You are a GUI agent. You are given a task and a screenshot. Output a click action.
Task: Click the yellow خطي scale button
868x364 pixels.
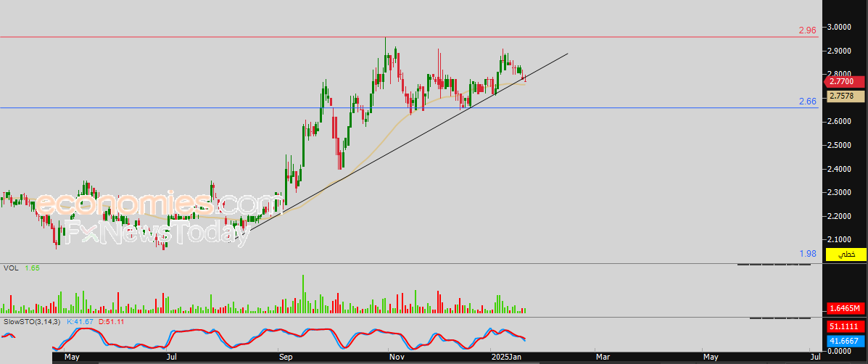pyautogui.click(x=846, y=255)
